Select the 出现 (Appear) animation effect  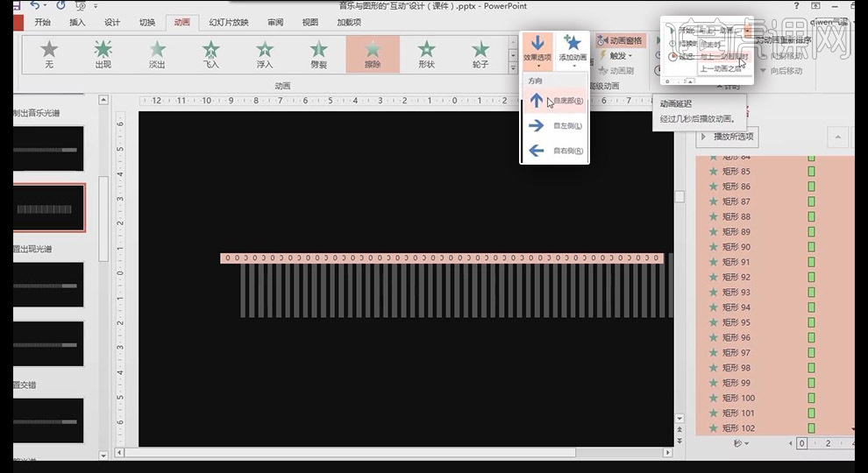[x=103, y=53]
